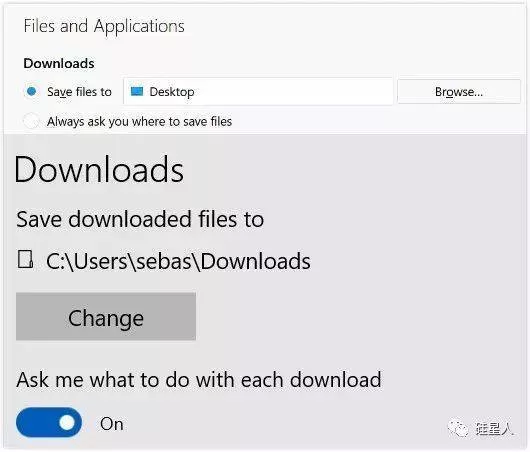
Task: Click the "Save files to" text label
Action: point(79,92)
